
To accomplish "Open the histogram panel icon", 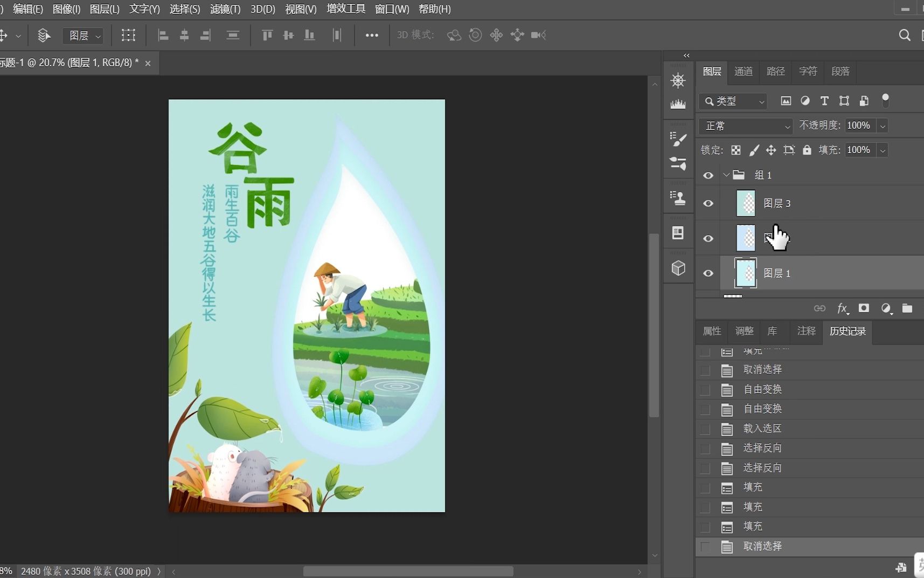I will tap(678, 104).
